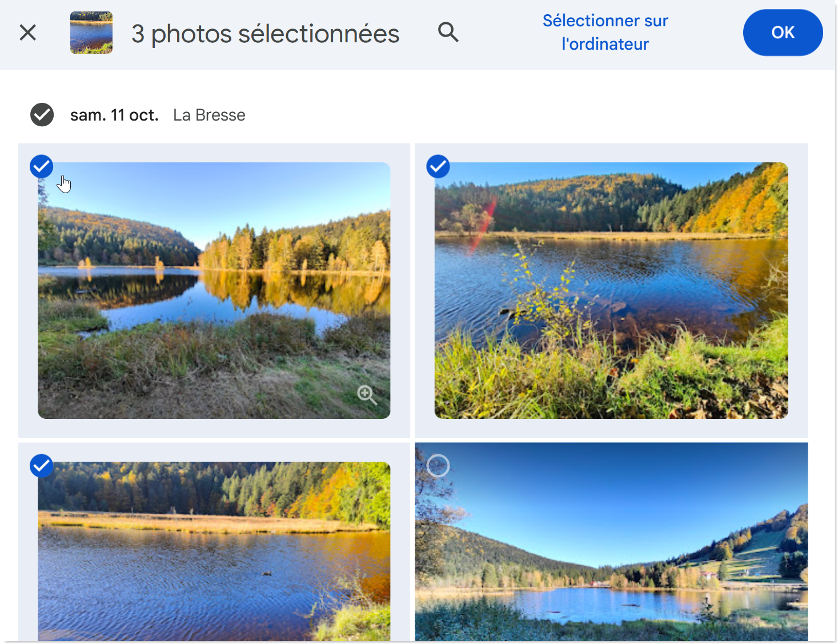Click the 3 photos sélectionnées heading
This screenshot has width=838, height=644.
(265, 34)
